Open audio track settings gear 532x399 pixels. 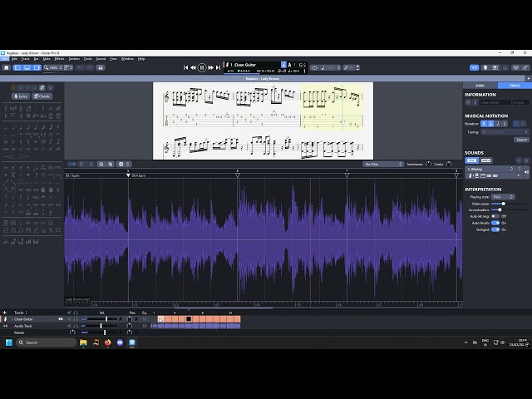[123, 164]
